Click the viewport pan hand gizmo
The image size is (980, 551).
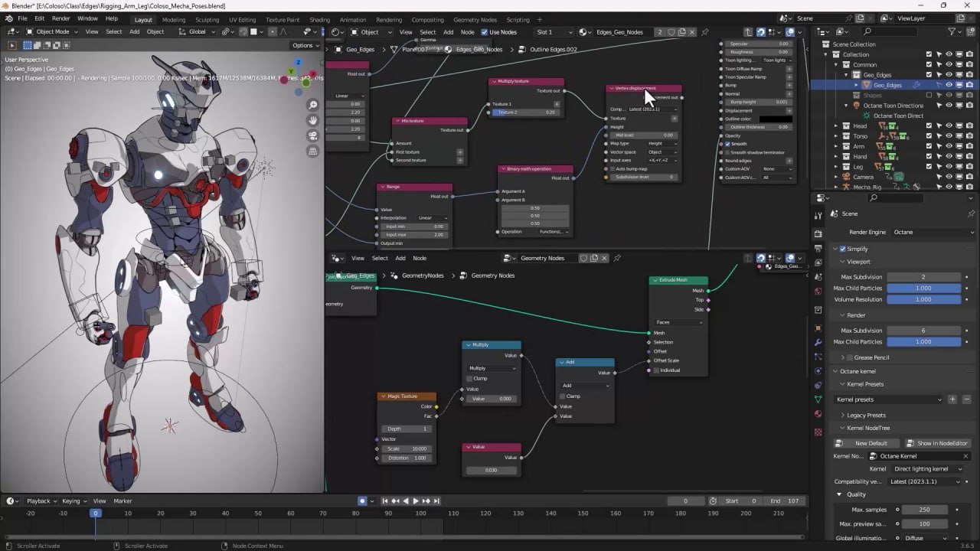pyautogui.click(x=312, y=120)
